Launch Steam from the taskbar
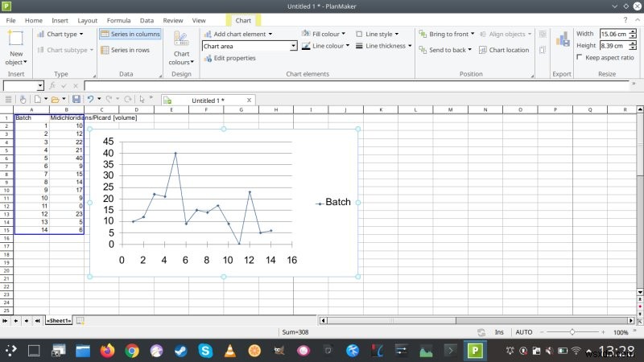 tap(180, 351)
